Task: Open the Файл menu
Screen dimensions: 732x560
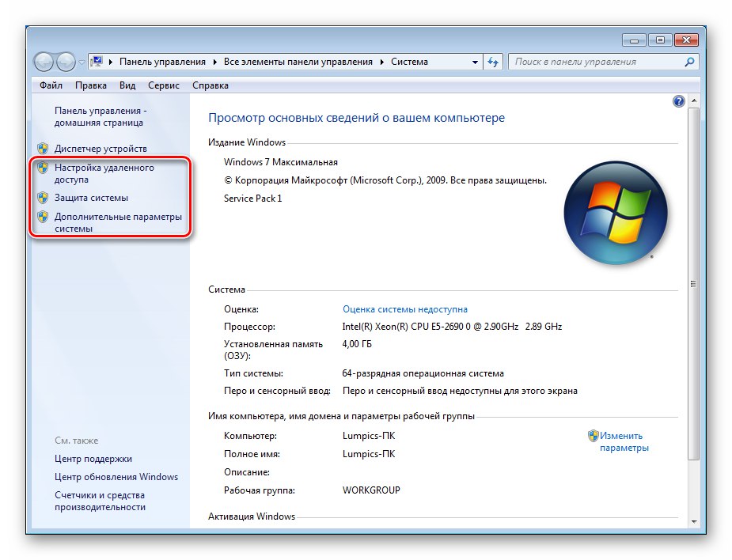Action: pos(51,85)
